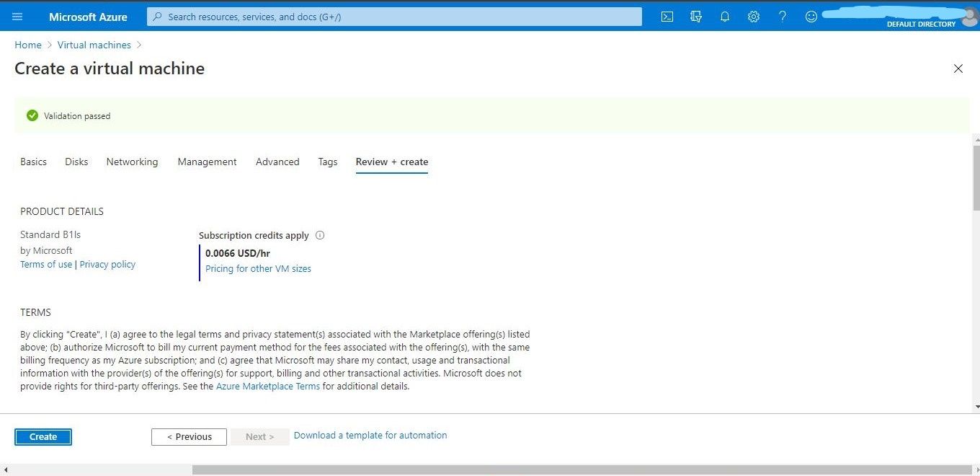This screenshot has height=476, width=980.
Task: Open the portal Settings gear
Action: 753,16
